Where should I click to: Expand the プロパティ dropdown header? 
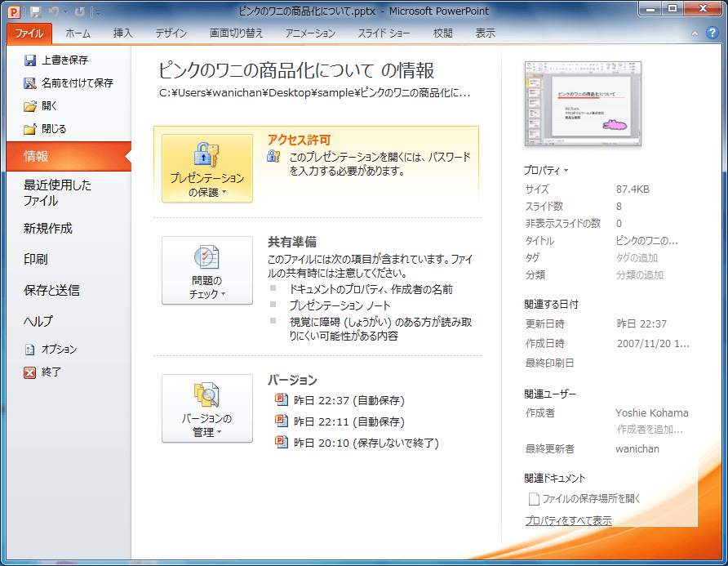(546, 171)
